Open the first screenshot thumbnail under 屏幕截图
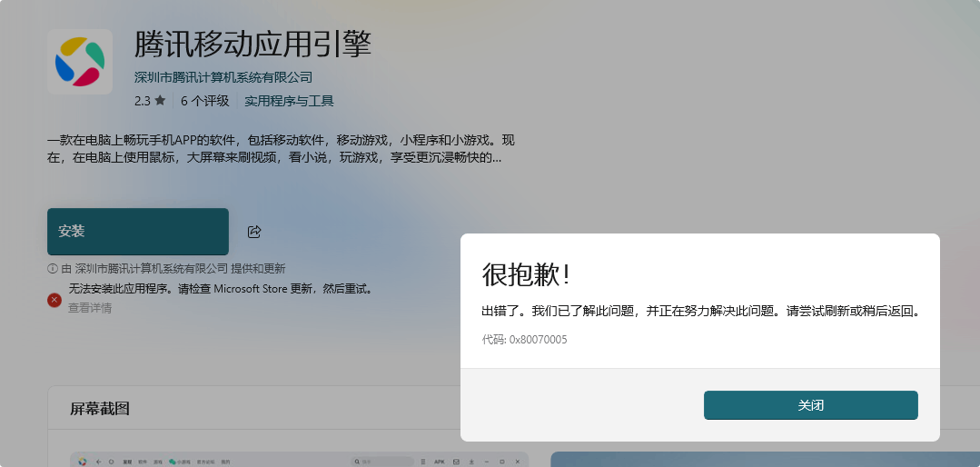The height and width of the screenshot is (467, 980). coord(300,460)
